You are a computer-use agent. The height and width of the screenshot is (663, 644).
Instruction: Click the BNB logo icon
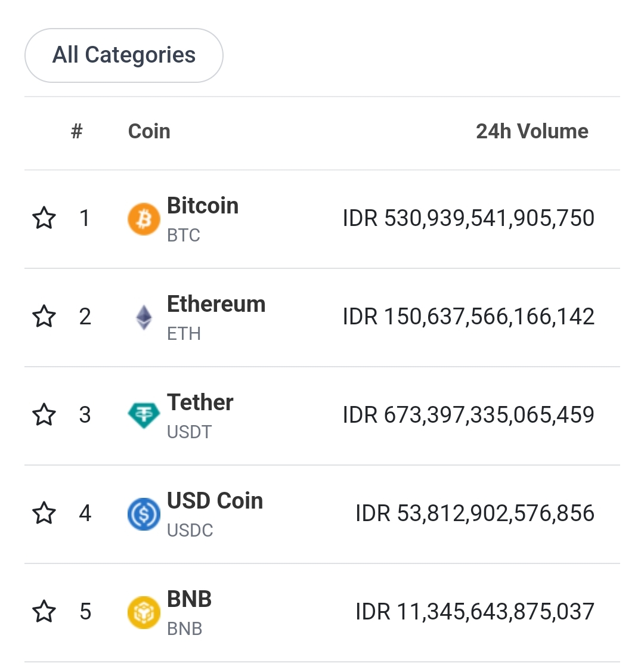tap(144, 612)
